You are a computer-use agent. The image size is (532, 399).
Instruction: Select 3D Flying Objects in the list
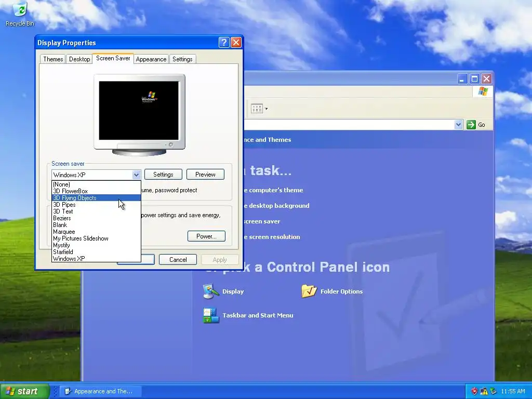click(96, 198)
